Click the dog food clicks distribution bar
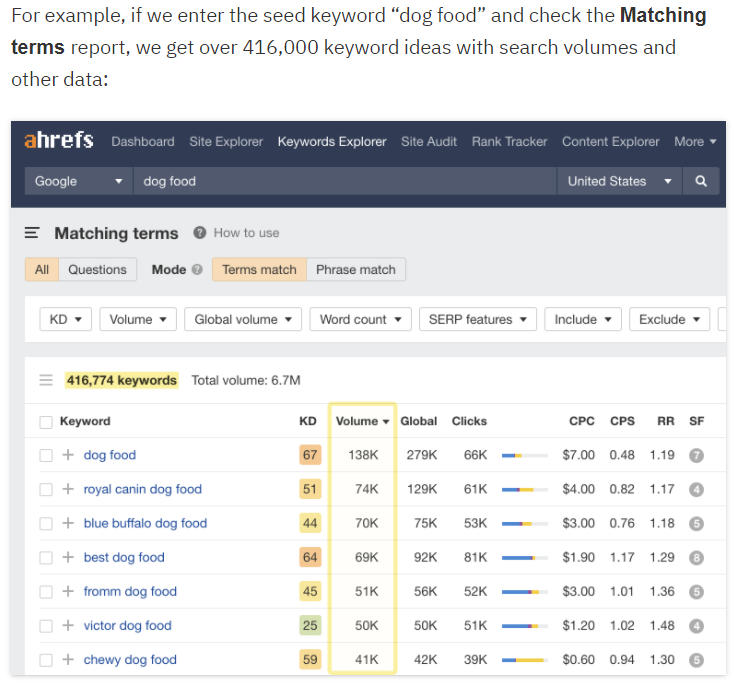 tap(524, 455)
